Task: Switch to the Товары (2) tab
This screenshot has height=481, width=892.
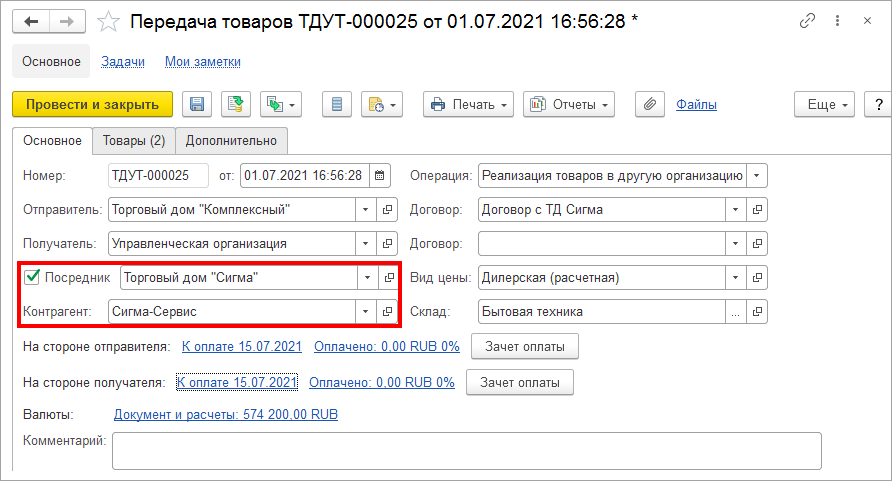Action: [134, 140]
